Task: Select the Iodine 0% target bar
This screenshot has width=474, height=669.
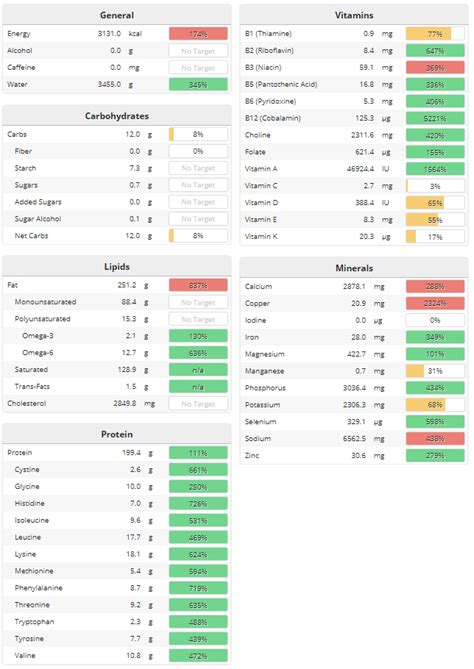Action: (435, 320)
